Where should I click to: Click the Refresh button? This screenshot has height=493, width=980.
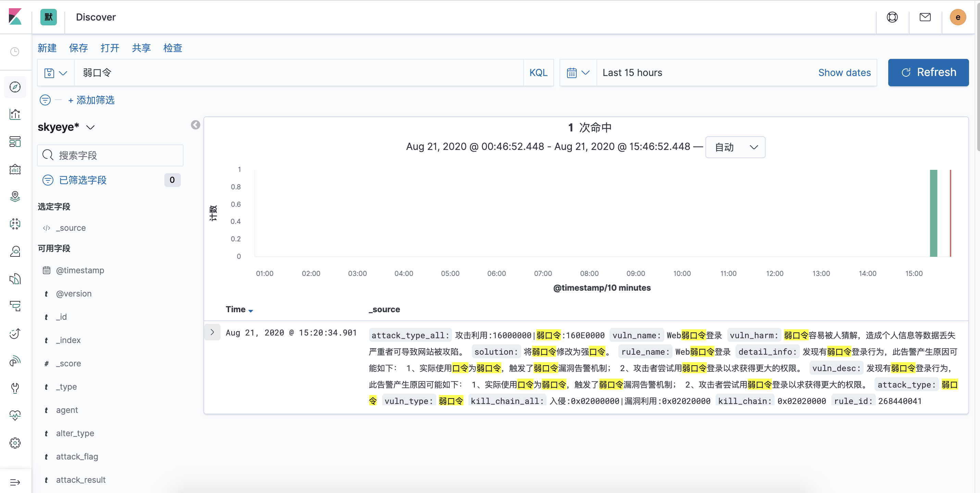click(928, 73)
